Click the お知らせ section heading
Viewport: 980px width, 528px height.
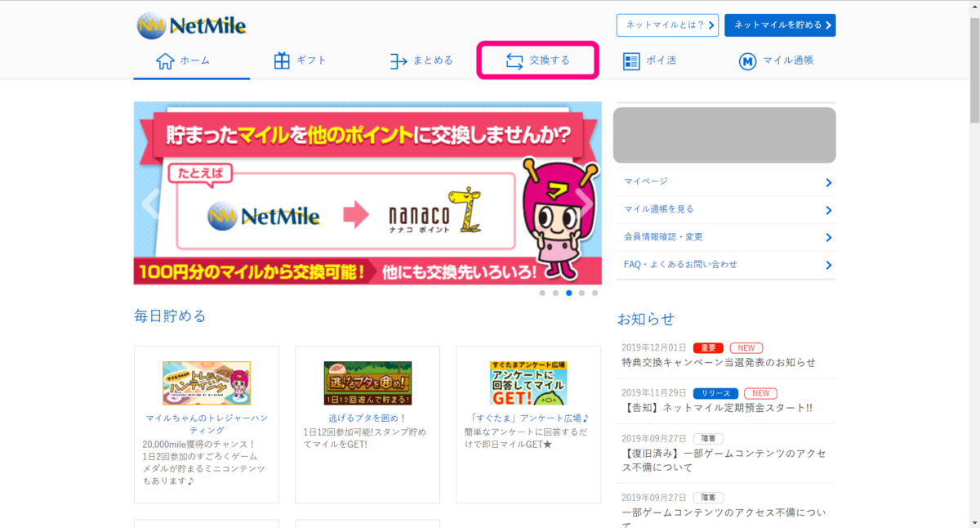tap(646, 319)
